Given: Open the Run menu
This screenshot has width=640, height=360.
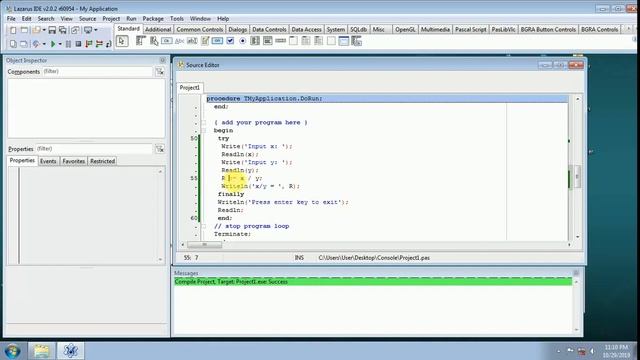Looking at the screenshot, I should (131, 19).
